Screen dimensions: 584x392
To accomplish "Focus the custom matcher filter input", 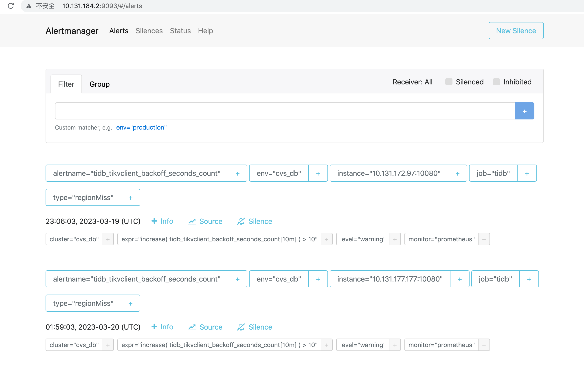I will [x=285, y=111].
